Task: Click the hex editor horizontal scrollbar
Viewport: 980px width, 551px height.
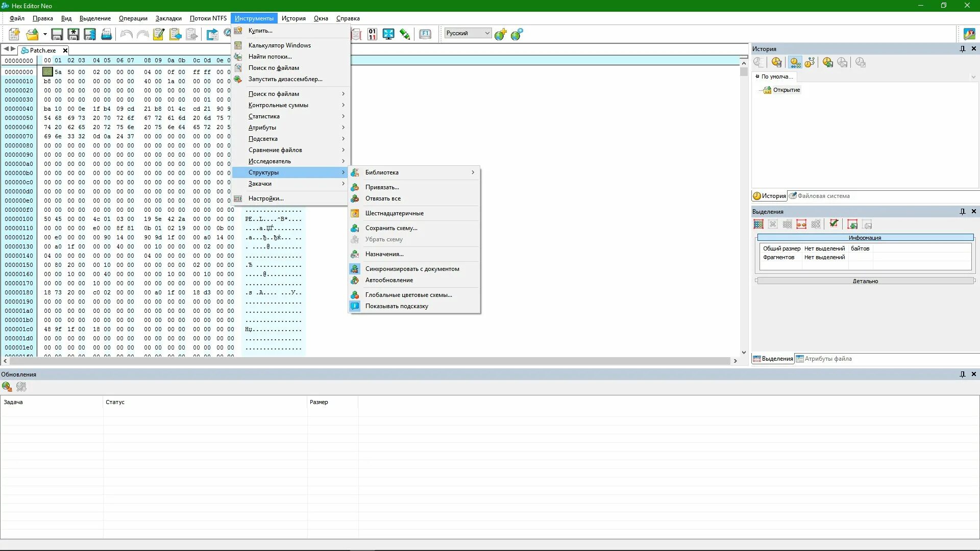Action: point(367,361)
